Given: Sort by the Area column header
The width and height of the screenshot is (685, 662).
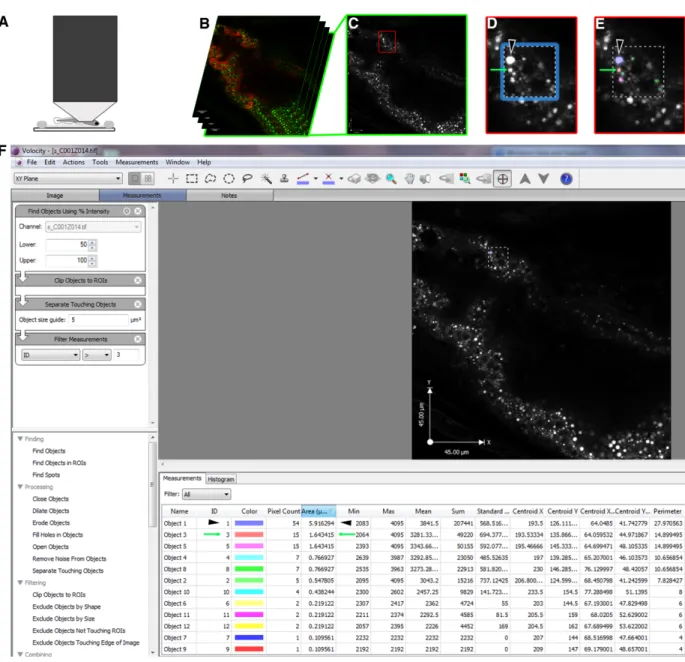Looking at the screenshot, I should click(x=318, y=511).
